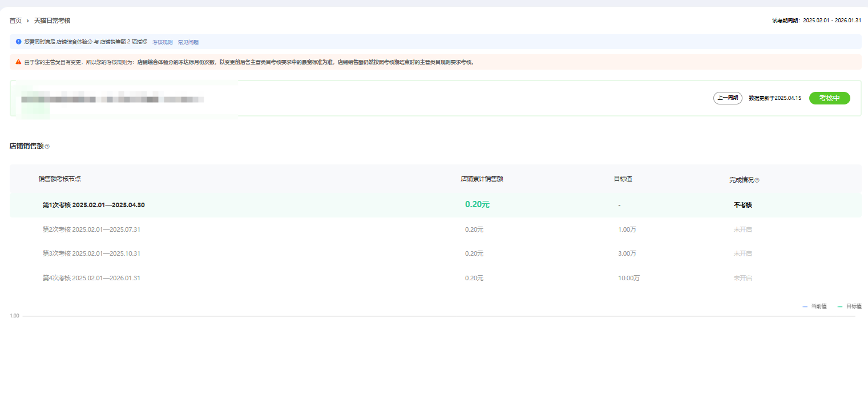This screenshot has height=403, width=868.
Task: Click the 10.00万 target value
Action: (x=628, y=278)
